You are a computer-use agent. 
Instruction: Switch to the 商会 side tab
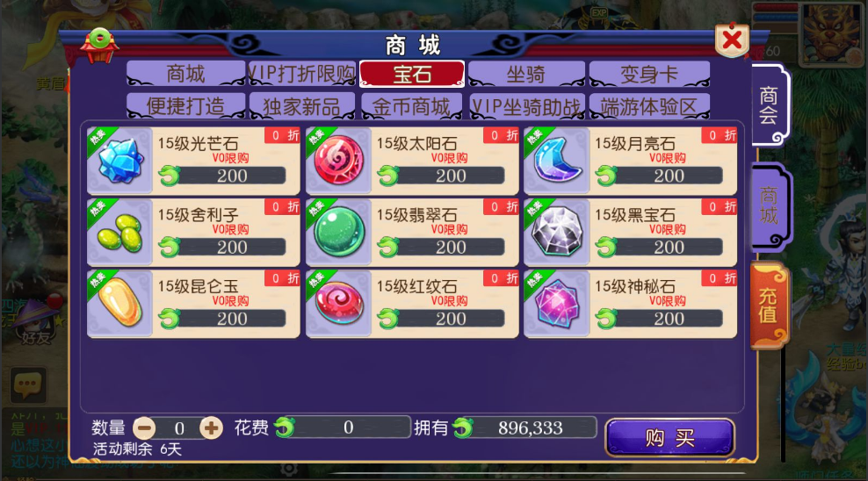(770, 105)
